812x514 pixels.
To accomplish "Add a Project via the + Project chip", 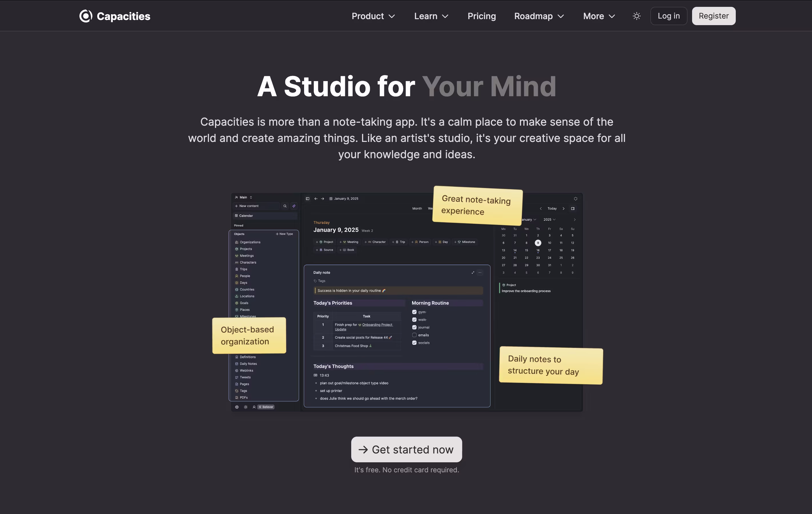I will tap(324, 242).
